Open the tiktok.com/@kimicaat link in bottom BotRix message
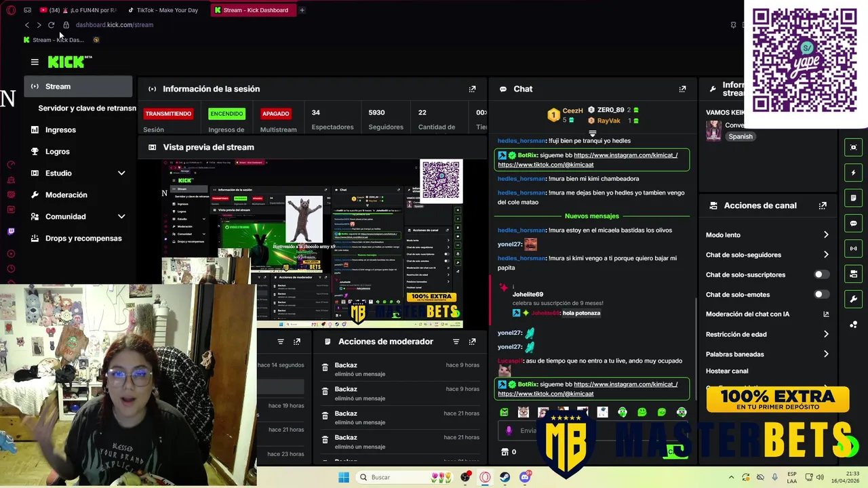 (x=546, y=394)
